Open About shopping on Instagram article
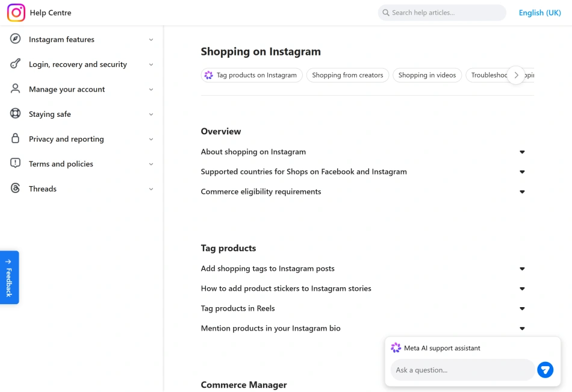 point(253,152)
